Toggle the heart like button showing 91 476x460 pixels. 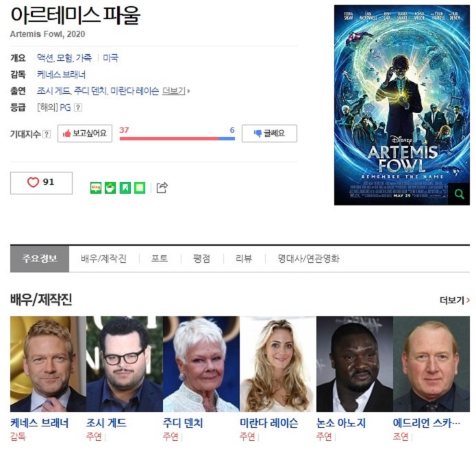[x=41, y=183]
